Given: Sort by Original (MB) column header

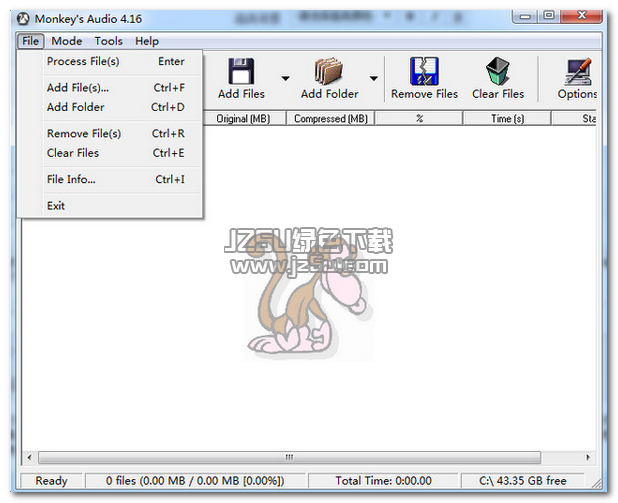Looking at the screenshot, I should [244, 118].
